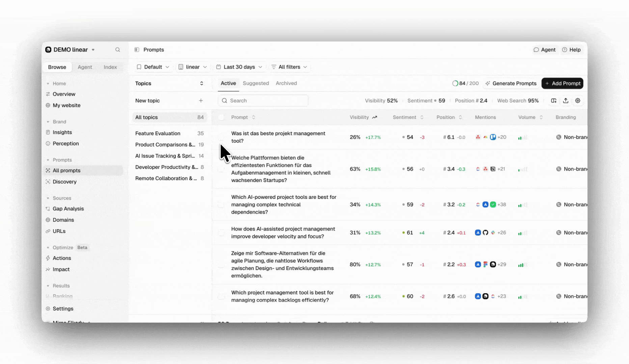The height and width of the screenshot is (364, 629).
Task: Click the Insights sidebar icon
Action: tap(48, 132)
